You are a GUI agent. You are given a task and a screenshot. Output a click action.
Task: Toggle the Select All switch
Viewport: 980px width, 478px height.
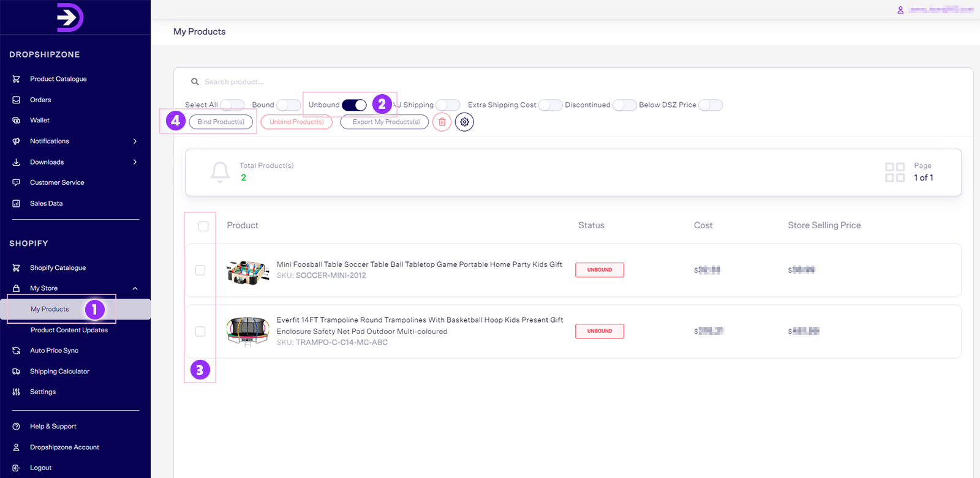click(x=232, y=105)
